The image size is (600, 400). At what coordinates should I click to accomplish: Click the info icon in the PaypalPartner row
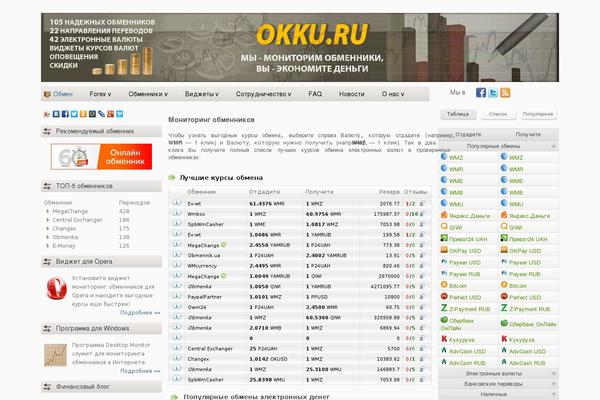[x=177, y=296]
